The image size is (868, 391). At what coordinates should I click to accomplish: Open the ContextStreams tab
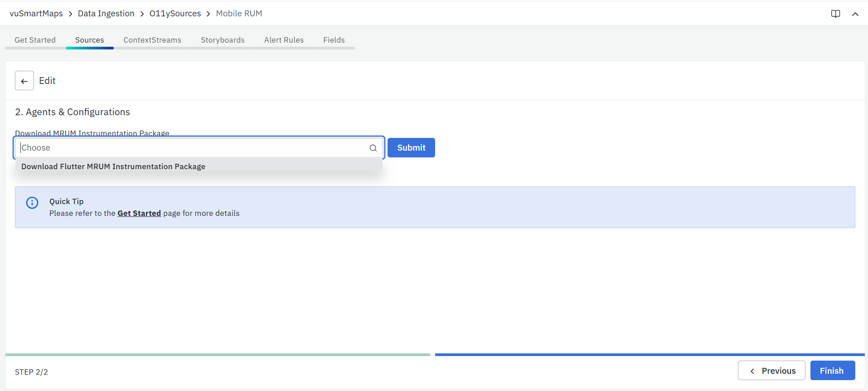coord(152,40)
